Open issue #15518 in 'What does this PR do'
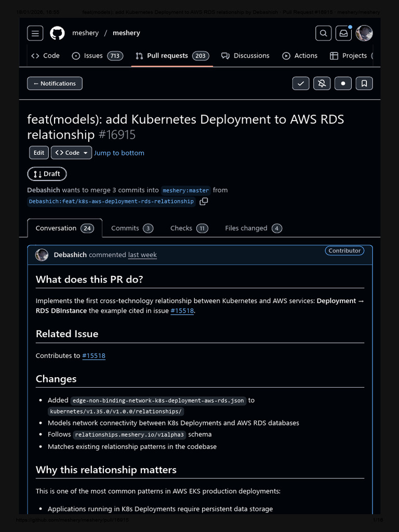 click(x=182, y=311)
